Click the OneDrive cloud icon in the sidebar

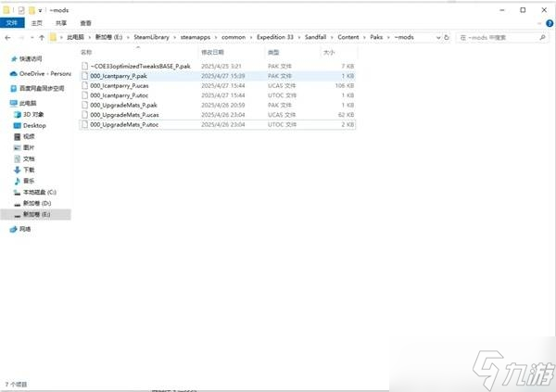[x=14, y=74]
